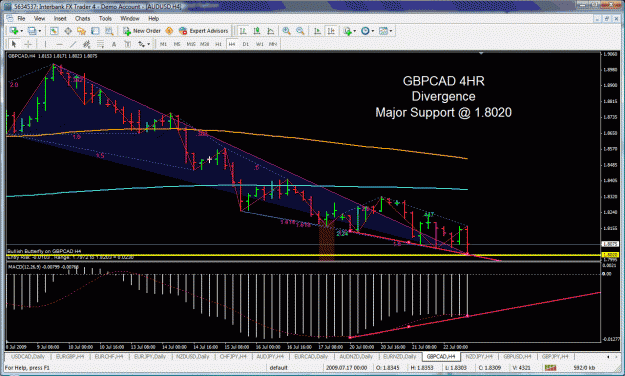Switch to GBPJPY,H4 chart tab
The width and height of the screenshot is (625, 376).
pos(555,356)
